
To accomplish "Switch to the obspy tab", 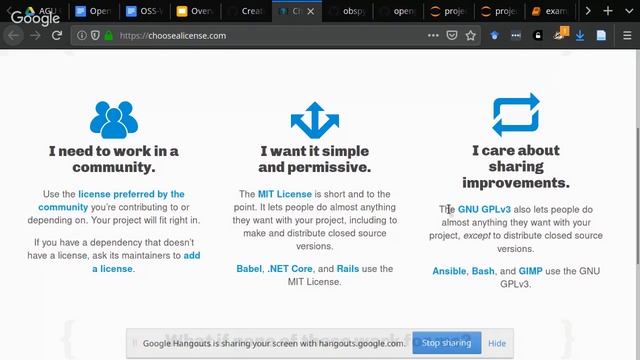I will click(x=347, y=11).
